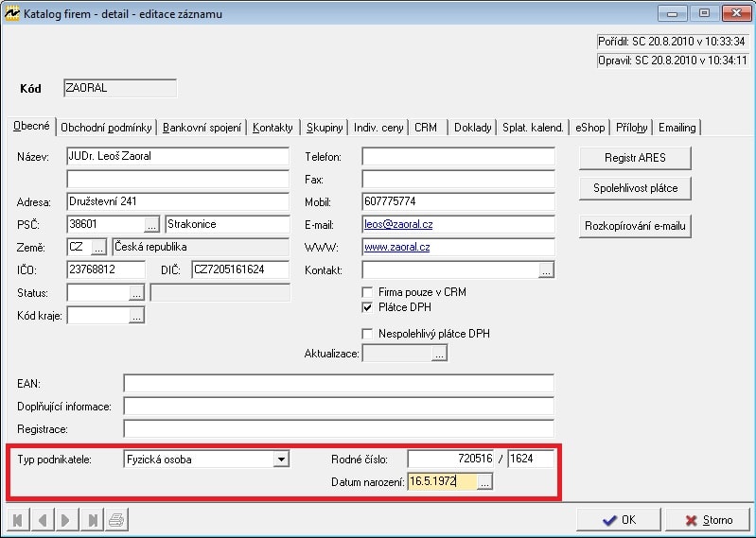Open Status lookup ellipsis button
Screen dimensions: 756x538
[136, 293]
